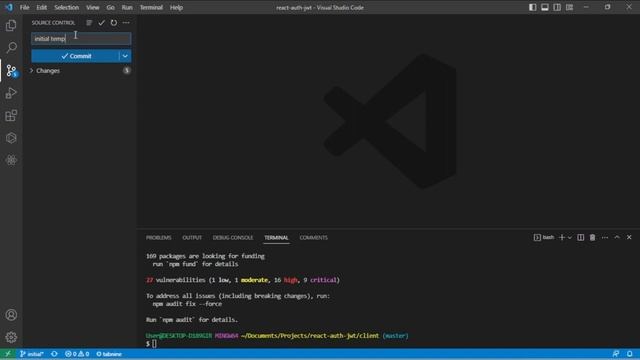Image resolution: width=640 pixels, height=360 pixels.
Task: Open the View menu
Action: pyautogui.click(x=92, y=7)
